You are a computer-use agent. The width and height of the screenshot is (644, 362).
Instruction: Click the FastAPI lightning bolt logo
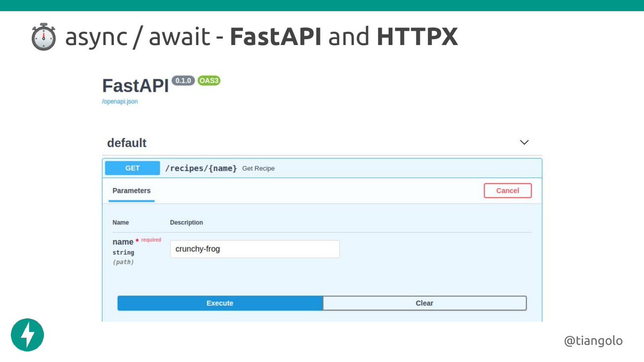27,335
